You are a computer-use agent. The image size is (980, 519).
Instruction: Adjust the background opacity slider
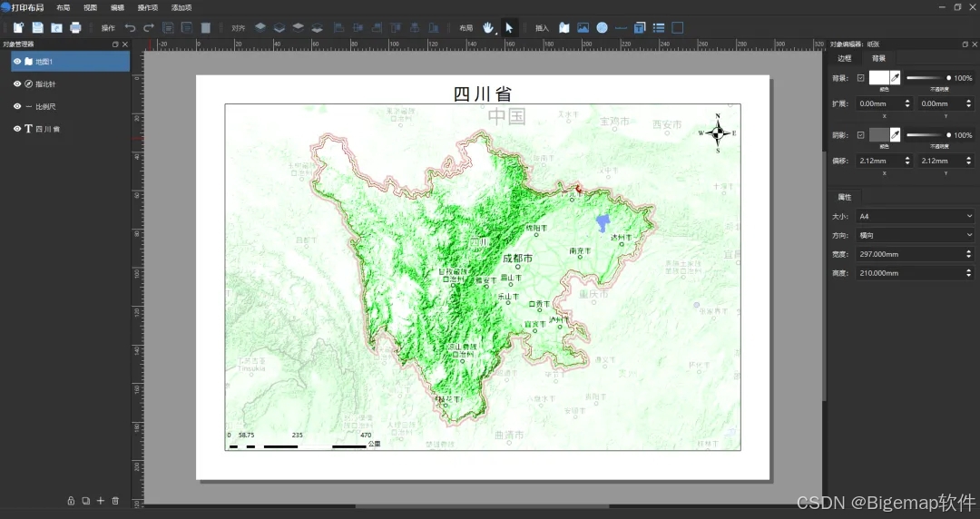929,78
